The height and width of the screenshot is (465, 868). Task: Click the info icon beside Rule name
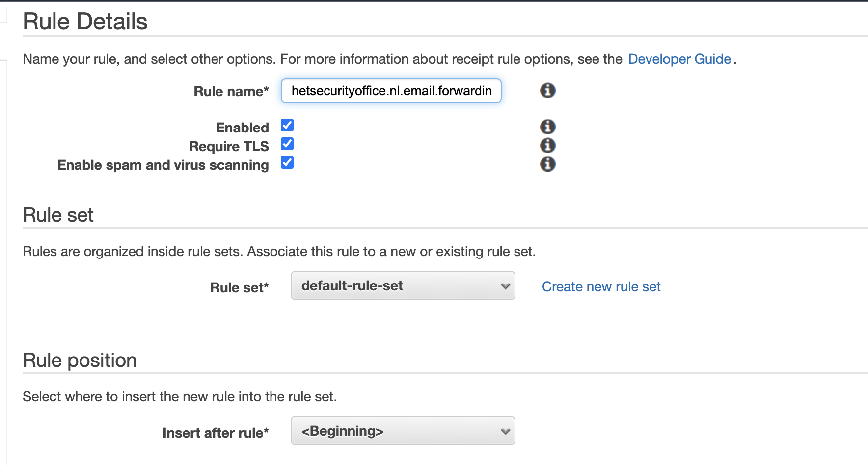pos(547,90)
